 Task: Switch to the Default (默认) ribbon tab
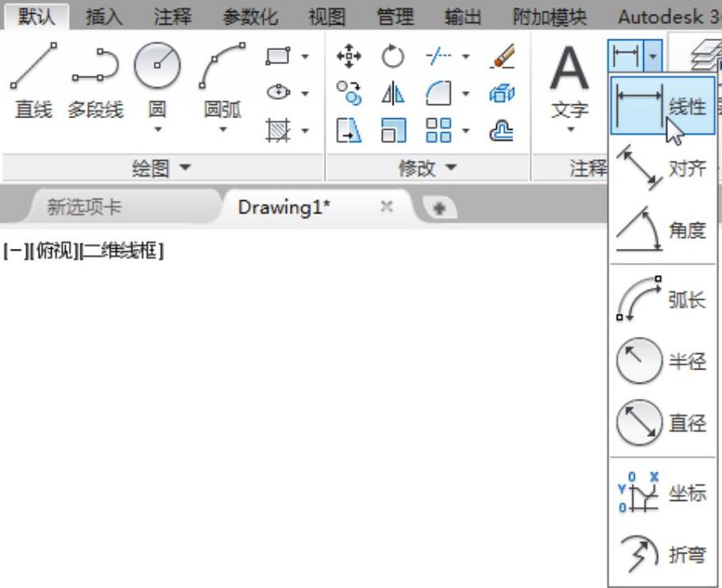pyautogui.click(x=36, y=17)
